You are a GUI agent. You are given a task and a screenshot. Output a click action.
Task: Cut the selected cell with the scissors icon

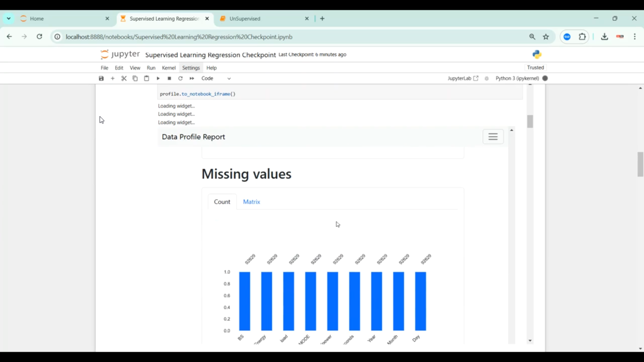(124, 78)
